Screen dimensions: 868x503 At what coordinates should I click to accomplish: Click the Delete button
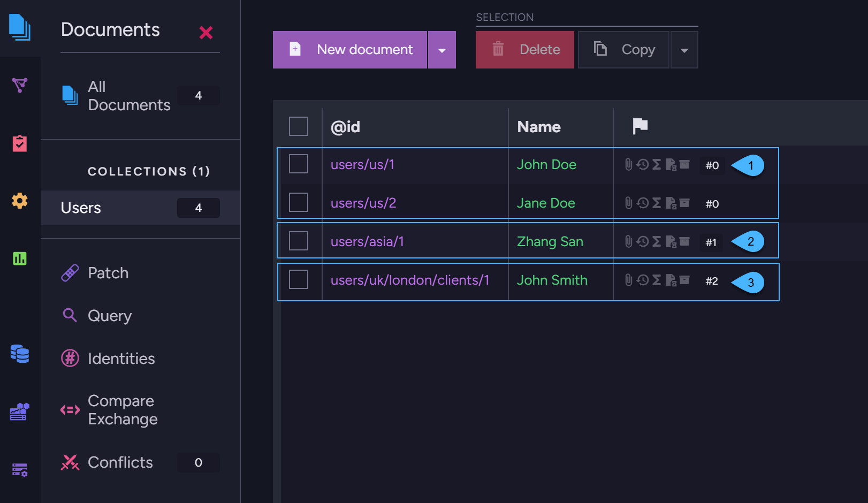pyautogui.click(x=525, y=50)
